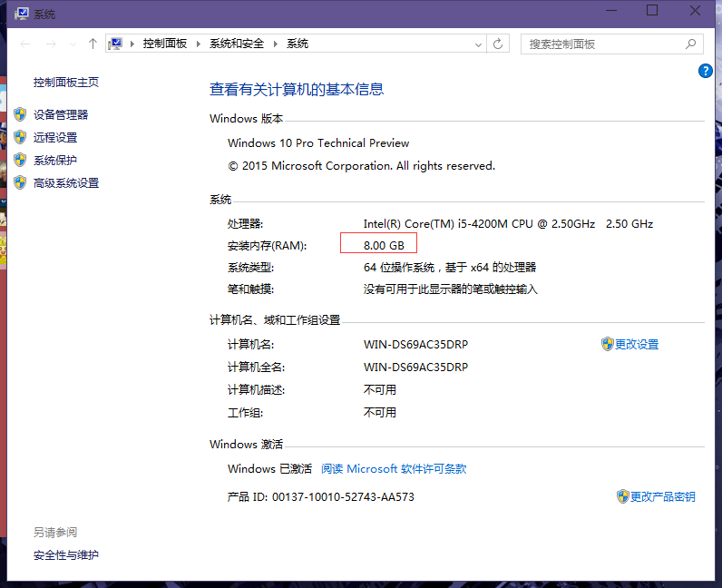
Task: Open 远程设置 from the sidebar
Action: click(54, 137)
